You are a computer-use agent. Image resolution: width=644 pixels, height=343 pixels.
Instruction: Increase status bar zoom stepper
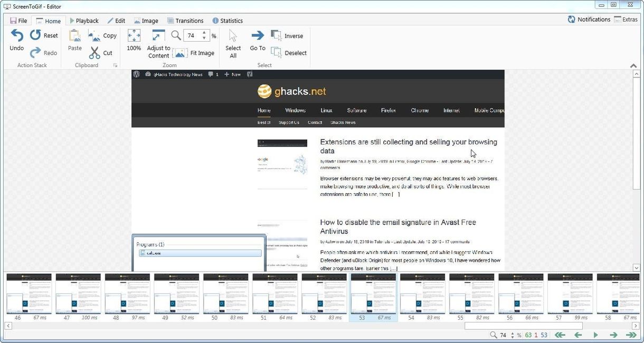tap(513, 333)
